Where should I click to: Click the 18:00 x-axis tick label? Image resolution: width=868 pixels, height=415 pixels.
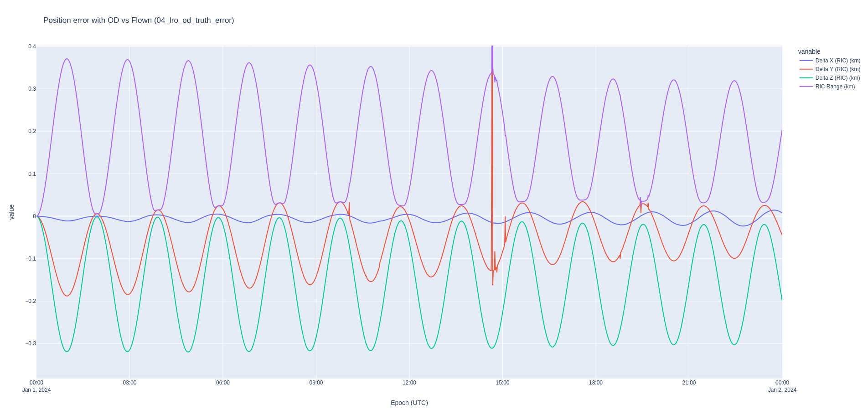[x=596, y=383]
